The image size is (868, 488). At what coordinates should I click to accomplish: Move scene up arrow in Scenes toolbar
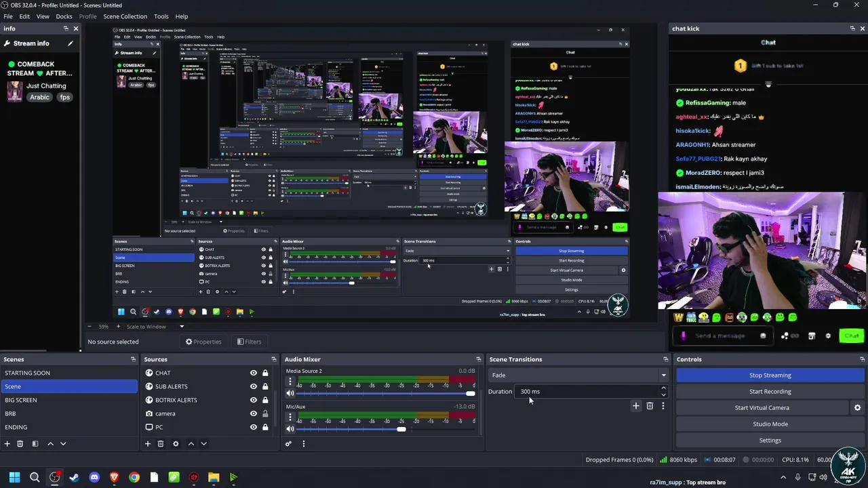coord(50,444)
